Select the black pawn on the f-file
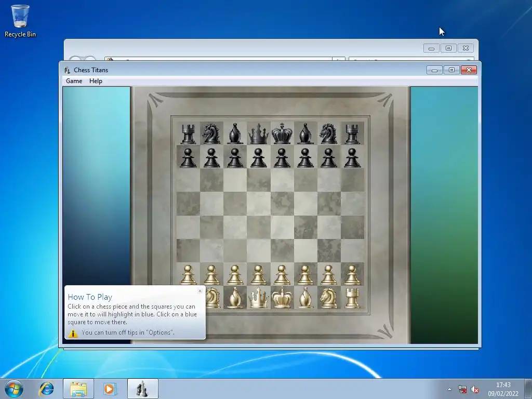 click(305, 157)
